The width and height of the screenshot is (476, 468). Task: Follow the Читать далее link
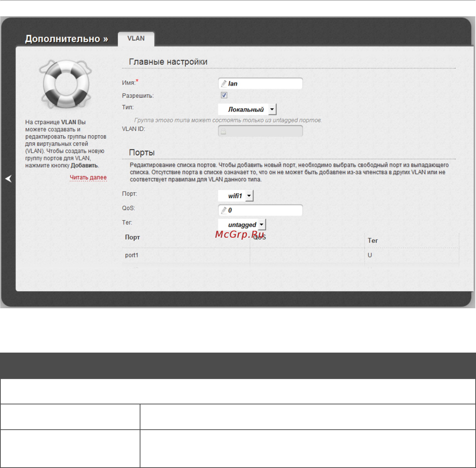88,177
